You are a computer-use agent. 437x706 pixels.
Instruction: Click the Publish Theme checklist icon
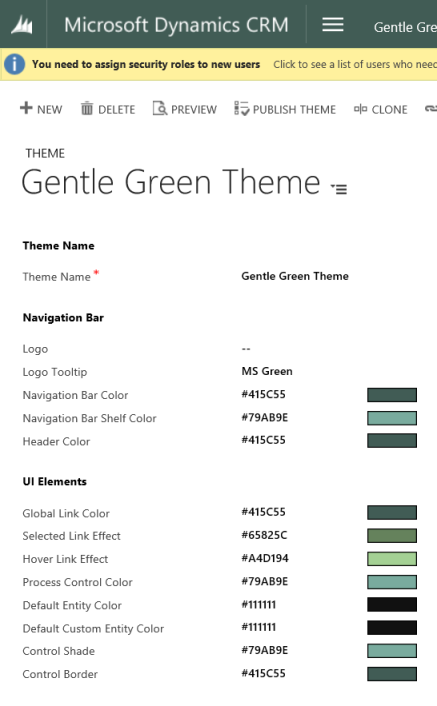coord(241,109)
